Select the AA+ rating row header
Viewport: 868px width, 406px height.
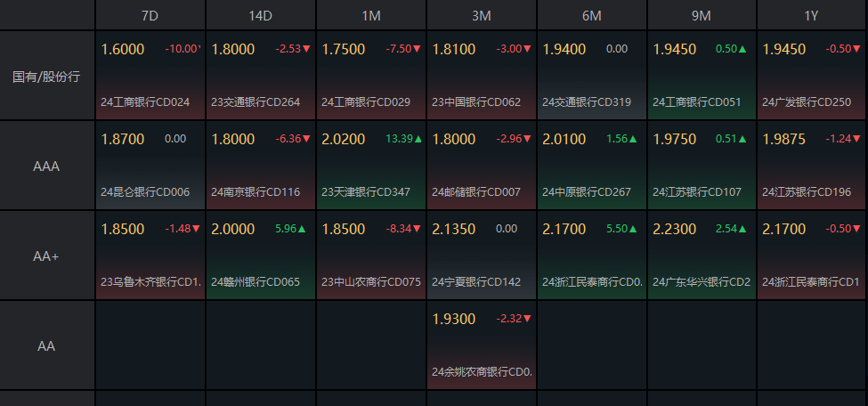(46, 256)
